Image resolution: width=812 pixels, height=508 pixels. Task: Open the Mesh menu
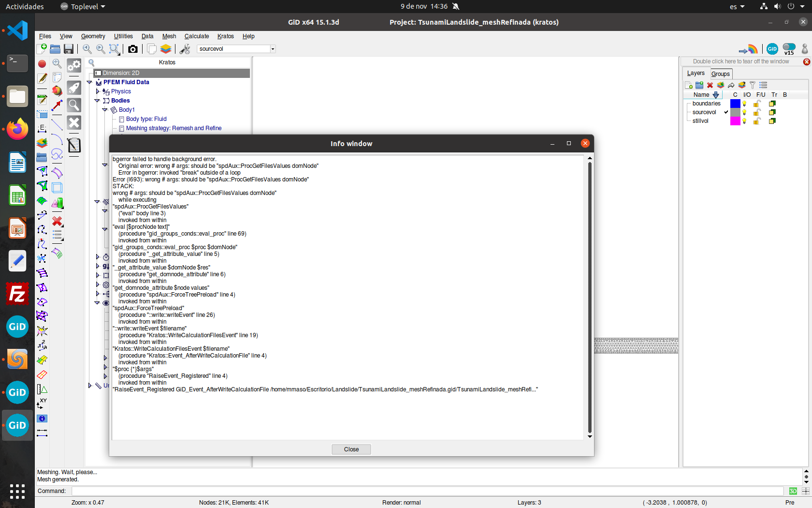point(169,36)
